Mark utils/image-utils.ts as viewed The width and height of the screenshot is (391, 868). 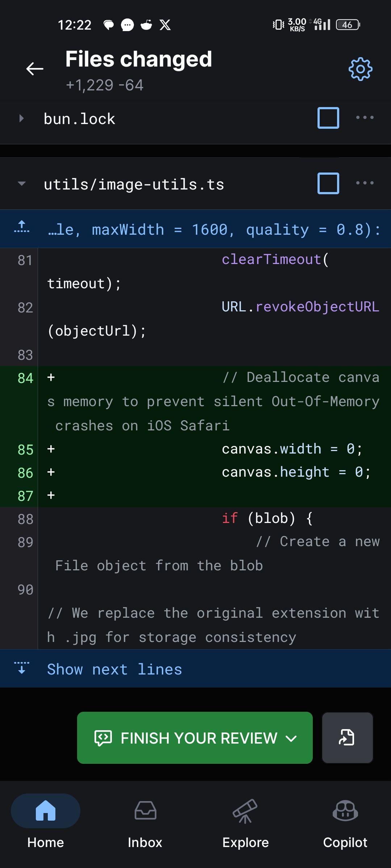[328, 183]
